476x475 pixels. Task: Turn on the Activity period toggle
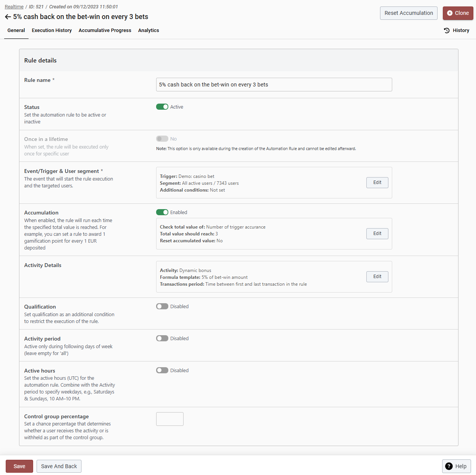162,338
